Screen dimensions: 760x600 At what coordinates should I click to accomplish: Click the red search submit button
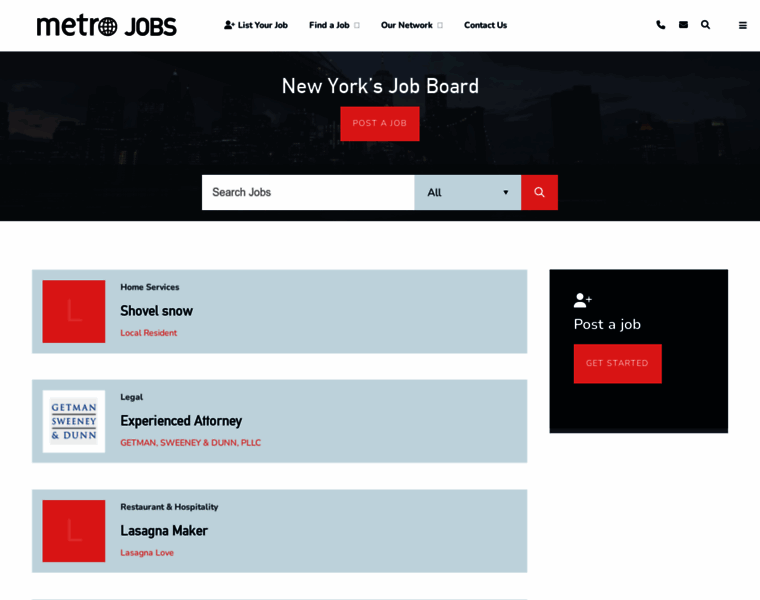point(539,192)
